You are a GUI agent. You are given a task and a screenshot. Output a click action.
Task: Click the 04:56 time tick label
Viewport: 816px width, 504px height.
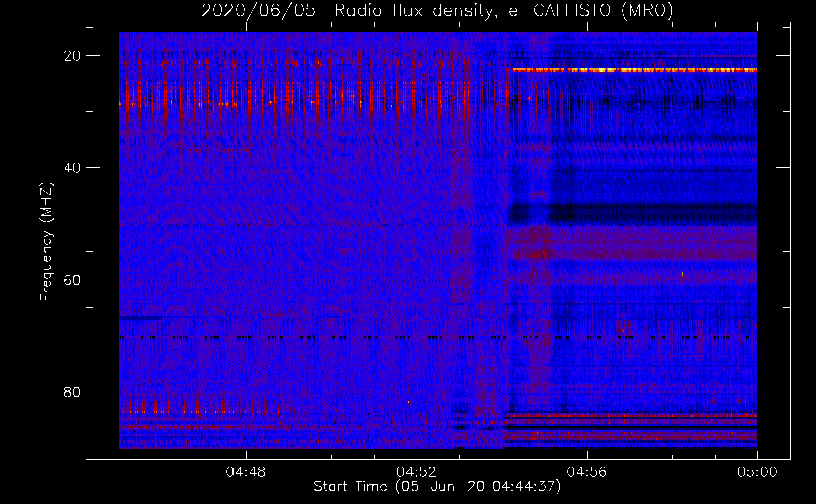(587, 472)
